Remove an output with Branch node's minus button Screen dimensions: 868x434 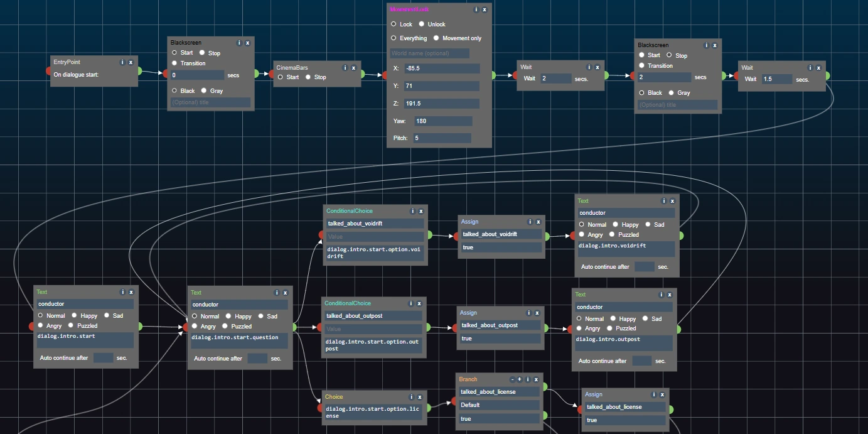click(512, 379)
